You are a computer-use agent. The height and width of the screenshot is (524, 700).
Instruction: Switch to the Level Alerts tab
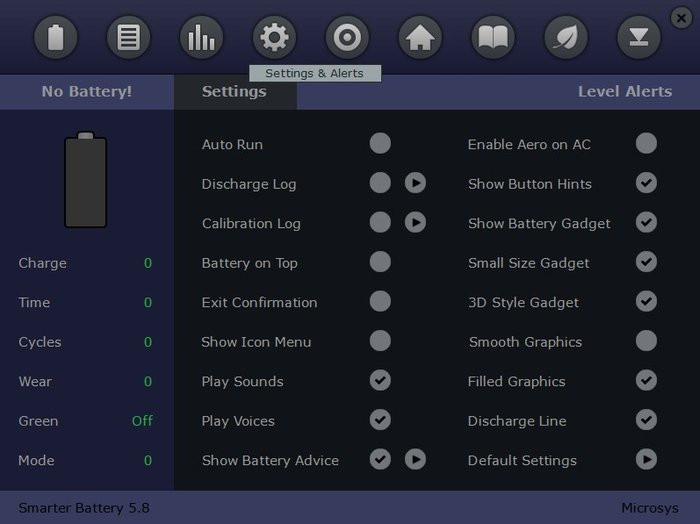click(x=625, y=92)
